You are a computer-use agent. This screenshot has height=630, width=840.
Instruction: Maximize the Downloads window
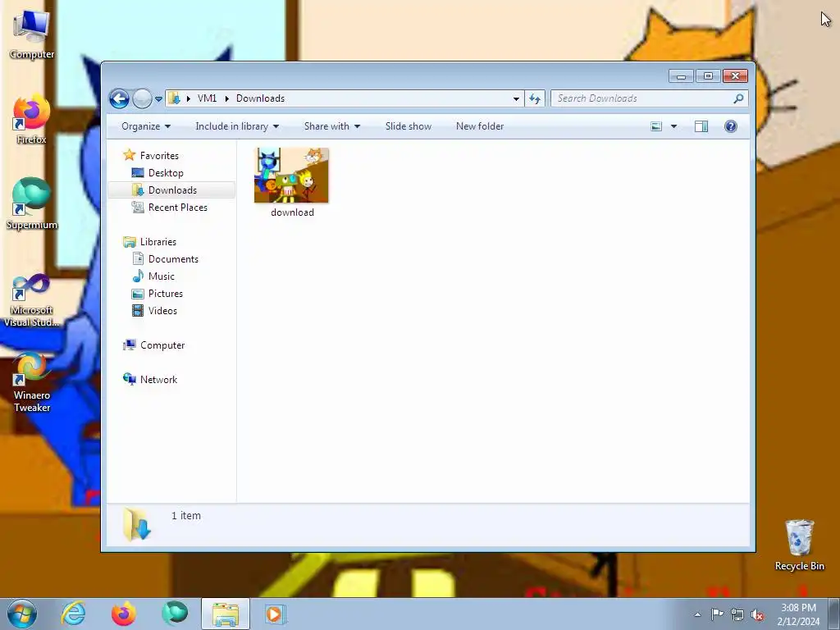pos(708,76)
